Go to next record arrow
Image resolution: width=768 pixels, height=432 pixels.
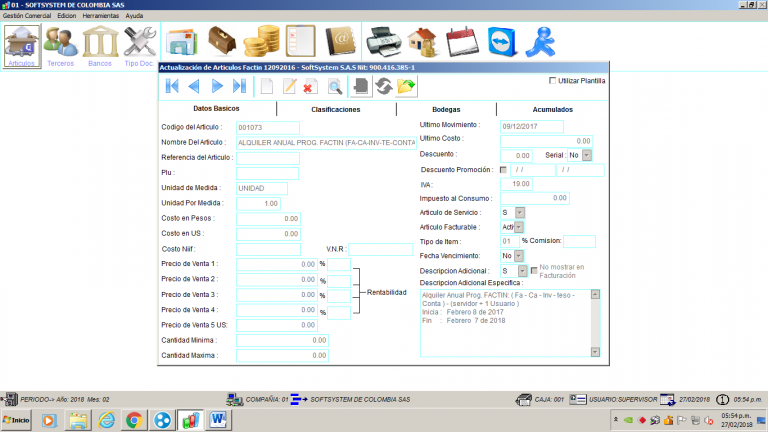click(x=216, y=86)
